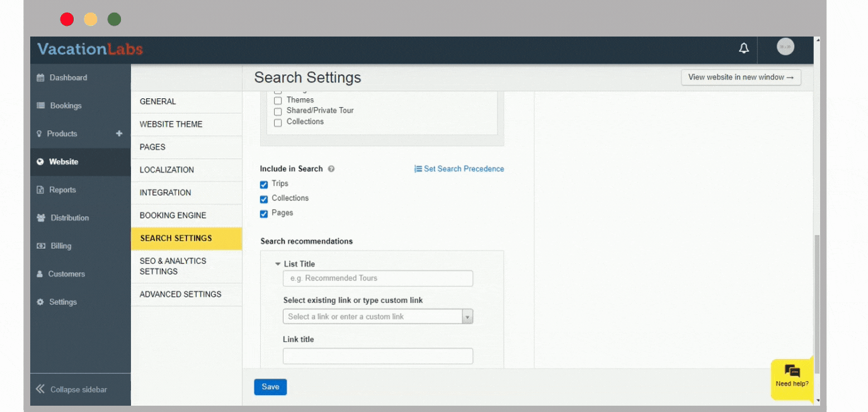868x412 pixels.
Task: Focus the List Title text field
Action: tap(377, 278)
